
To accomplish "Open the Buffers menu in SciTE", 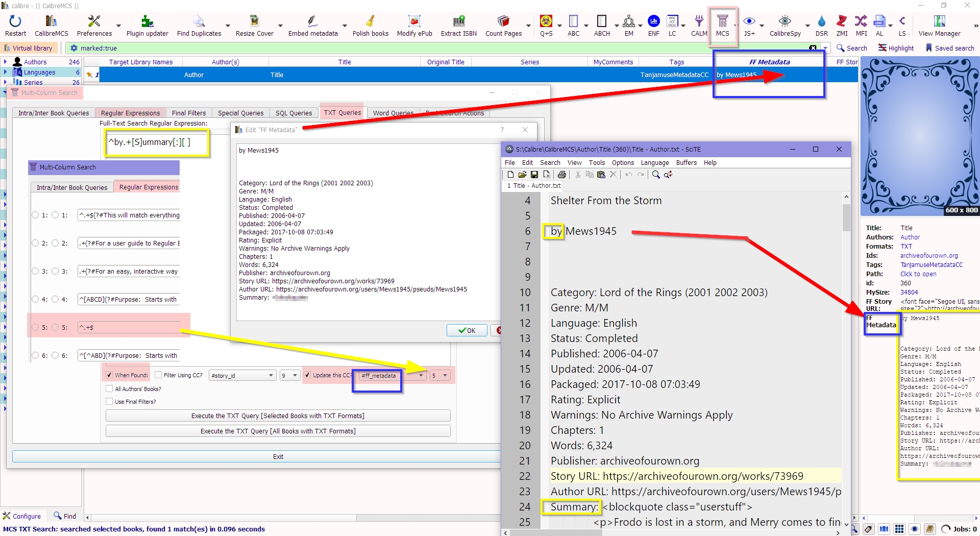I will point(686,163).
